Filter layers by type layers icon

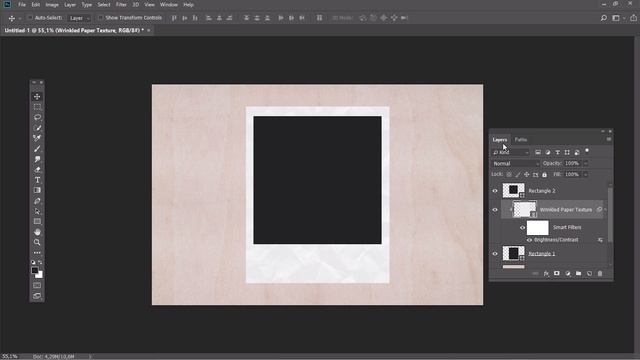point(558,152)
